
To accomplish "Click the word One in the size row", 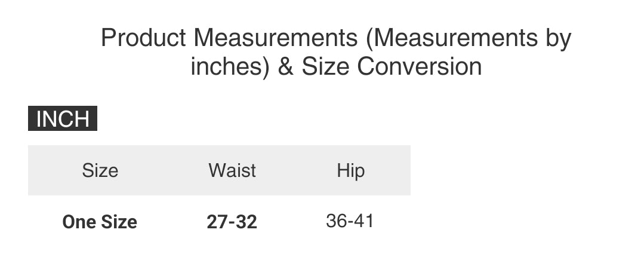I will point(79,222).
